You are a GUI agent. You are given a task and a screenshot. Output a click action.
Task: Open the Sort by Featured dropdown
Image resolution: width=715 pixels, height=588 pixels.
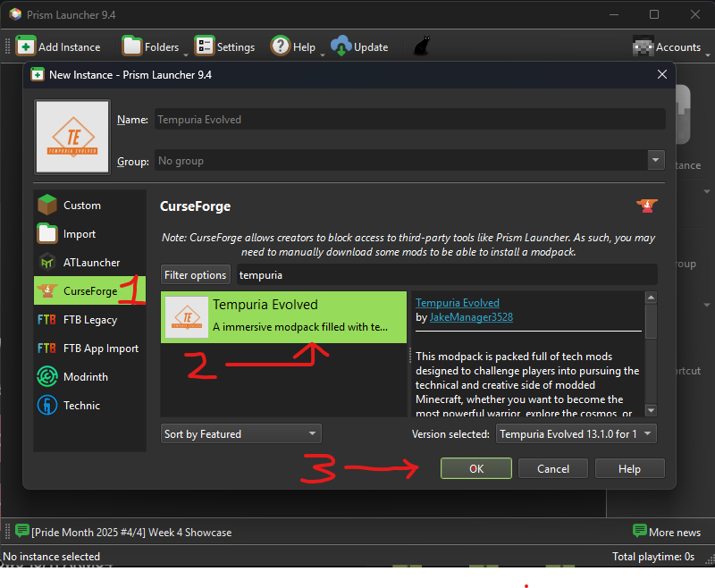point(240,433)
